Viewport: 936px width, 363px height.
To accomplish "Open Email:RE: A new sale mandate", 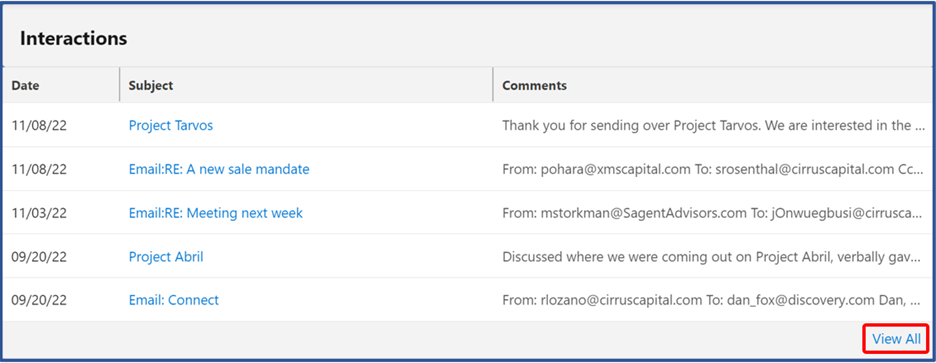I will tap(219, 169).
